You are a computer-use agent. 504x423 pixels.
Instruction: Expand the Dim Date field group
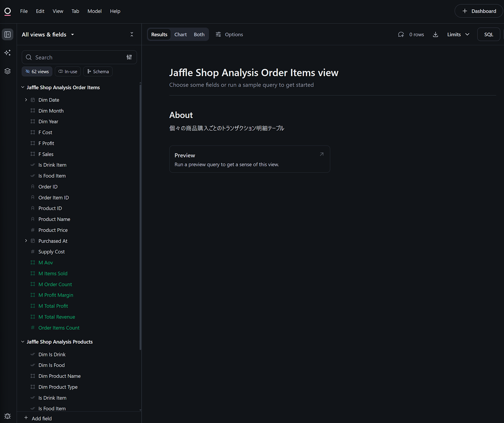[x=26, y=100]
